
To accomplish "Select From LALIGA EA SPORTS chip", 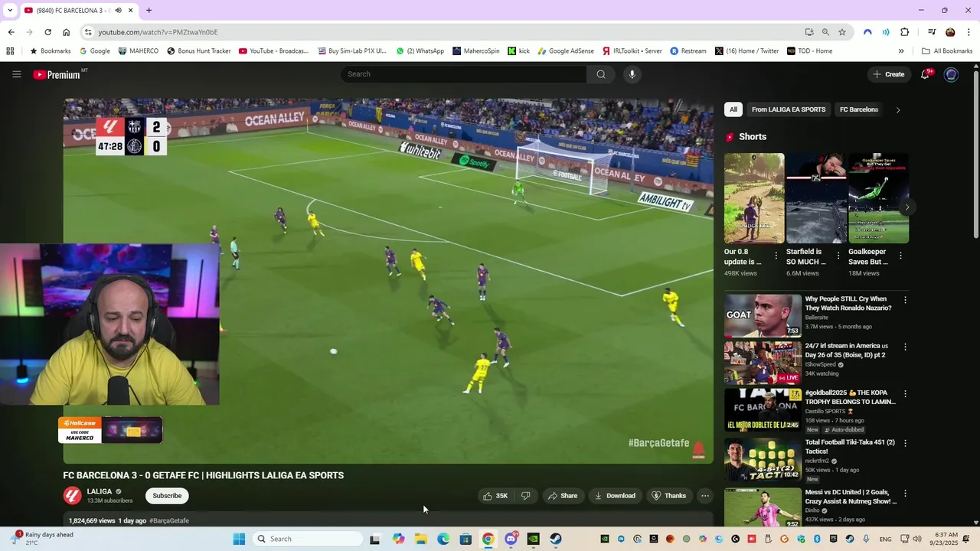I will click(789, 109).
